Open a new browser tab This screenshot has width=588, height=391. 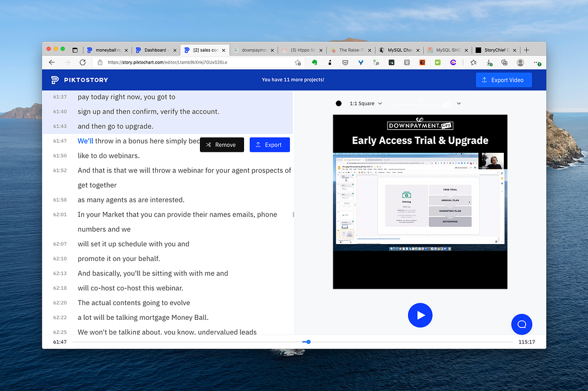(526, 50)
